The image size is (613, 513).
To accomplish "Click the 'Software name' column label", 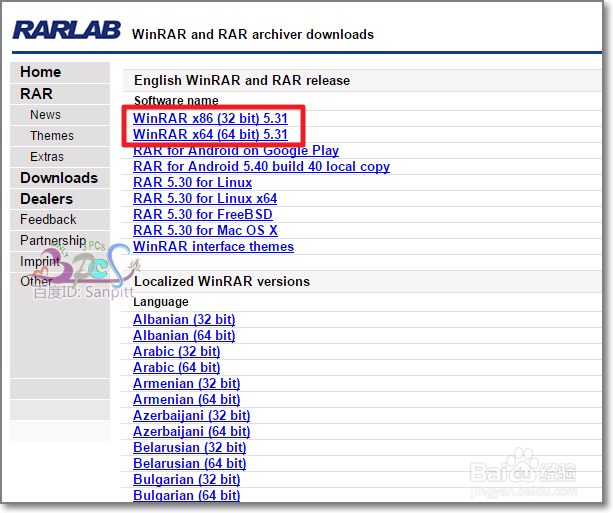I will (176, 101).
